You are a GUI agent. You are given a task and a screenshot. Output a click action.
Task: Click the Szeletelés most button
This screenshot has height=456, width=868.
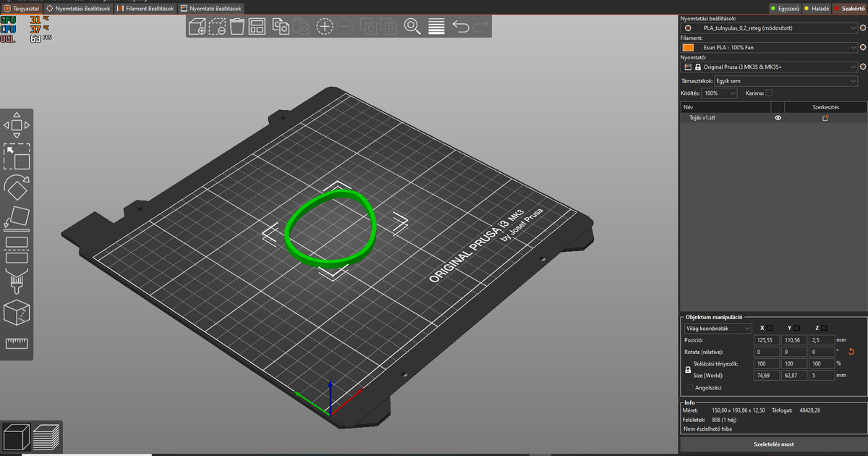774,444
